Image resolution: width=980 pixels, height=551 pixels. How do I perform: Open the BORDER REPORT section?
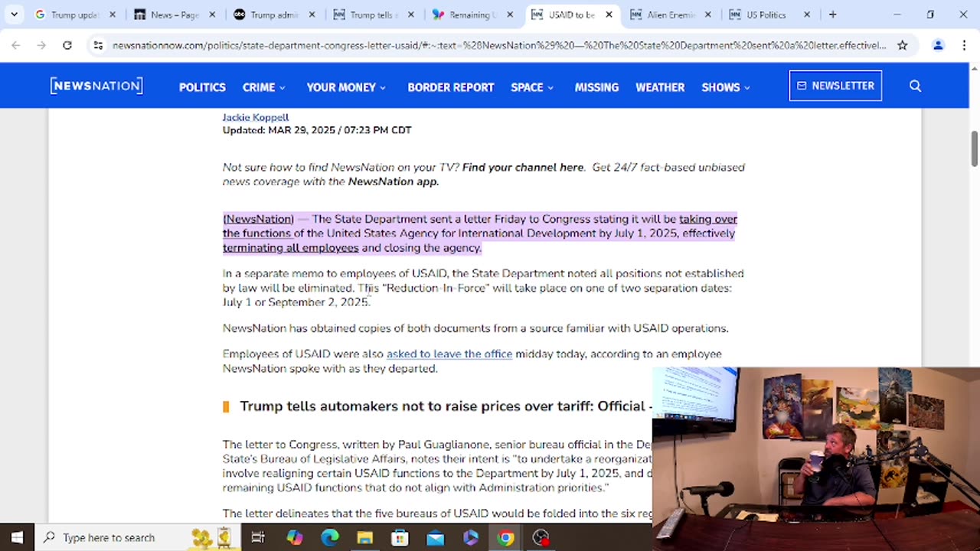tap(451, 87)
